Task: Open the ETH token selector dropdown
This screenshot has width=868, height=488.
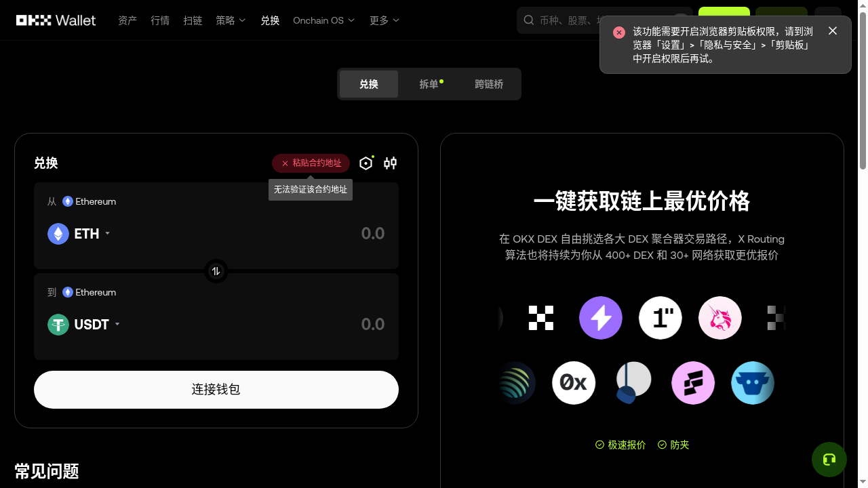Action: point(79,234)
